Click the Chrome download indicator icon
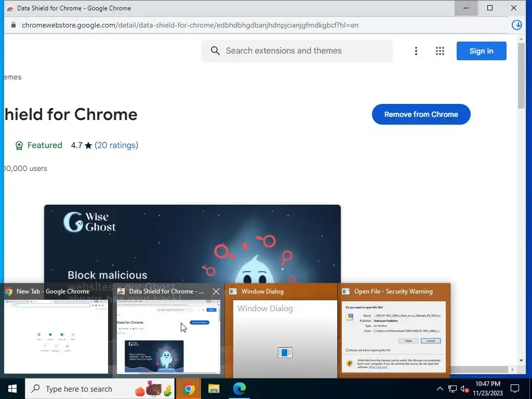This screenshot has width=532, height=399. (x=516, y=25)
